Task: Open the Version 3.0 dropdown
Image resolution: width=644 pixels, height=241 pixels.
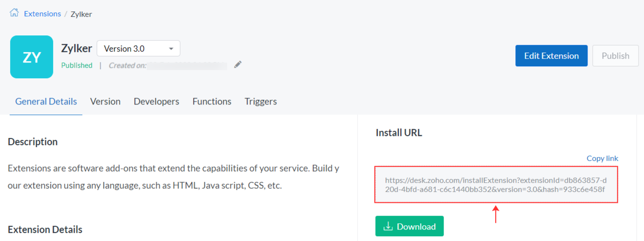Action: coord(138,49)
